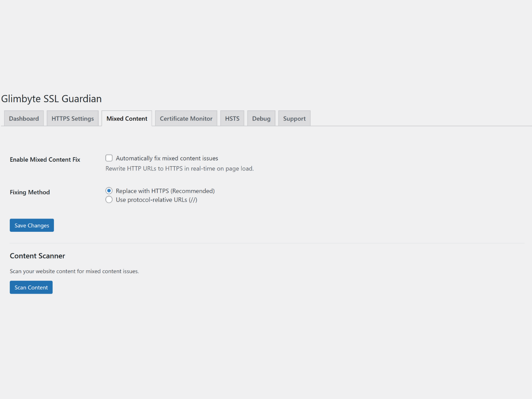The image size is (532, 399).
Task: Switch to the HTTPS Settings tab
Action: [73, 118]
